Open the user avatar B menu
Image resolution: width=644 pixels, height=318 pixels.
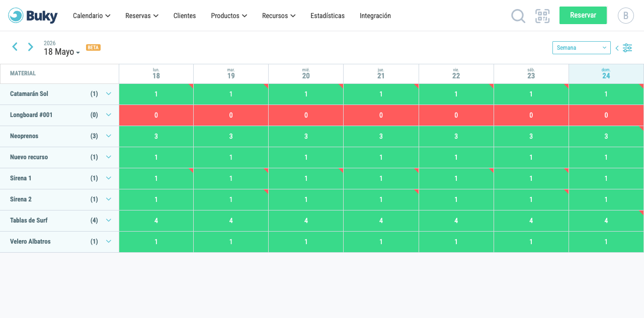coord(626,16)
